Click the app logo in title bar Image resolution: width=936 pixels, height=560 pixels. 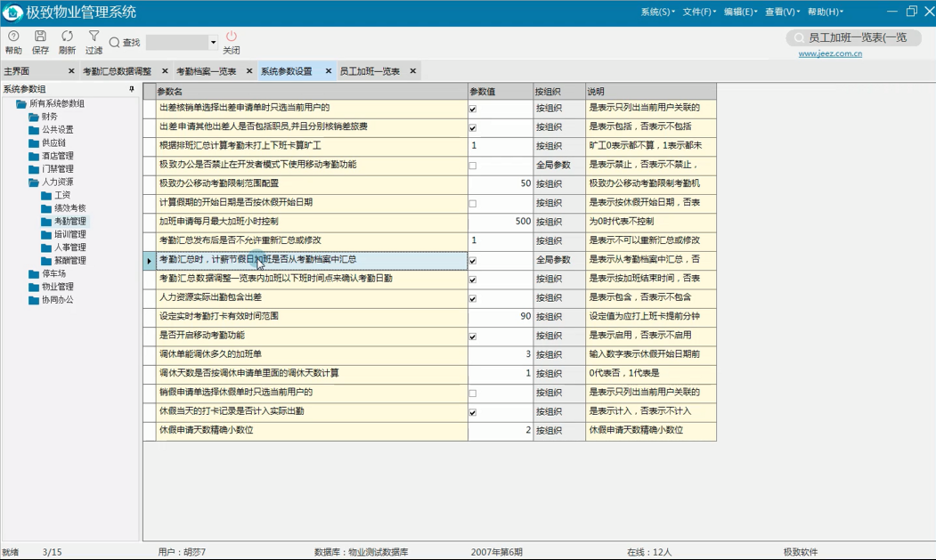(x=12, y=12)
